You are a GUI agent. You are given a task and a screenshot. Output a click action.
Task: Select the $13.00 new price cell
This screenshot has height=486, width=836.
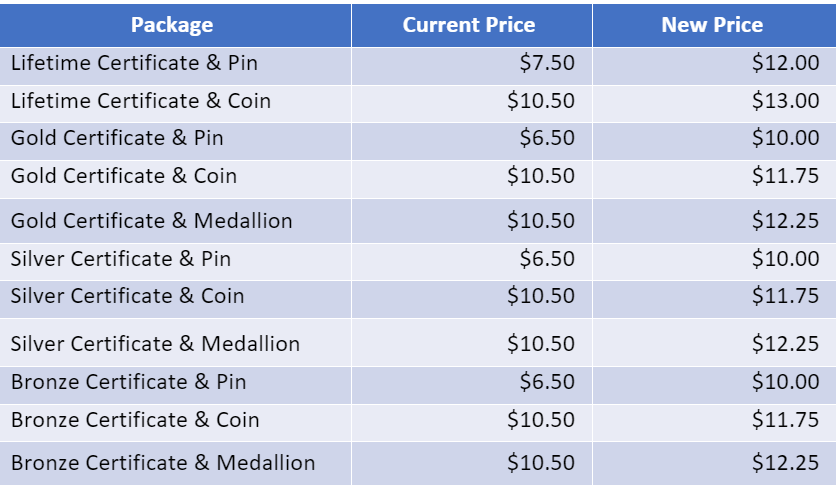pyautogui.click(x=785, y=101)
